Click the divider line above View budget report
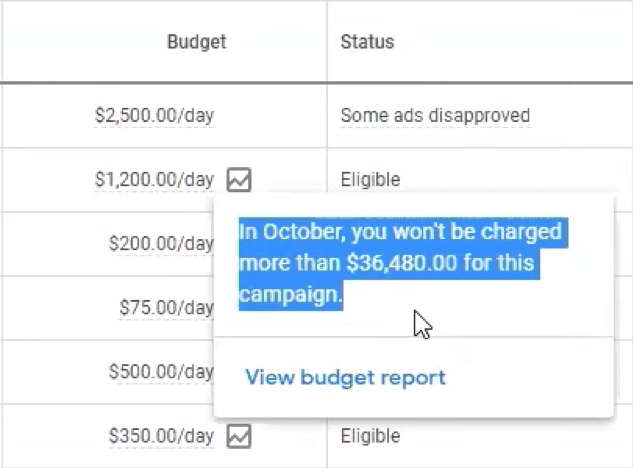The width and height of the screenshot is (633, 468). click(x=414, y=337)
